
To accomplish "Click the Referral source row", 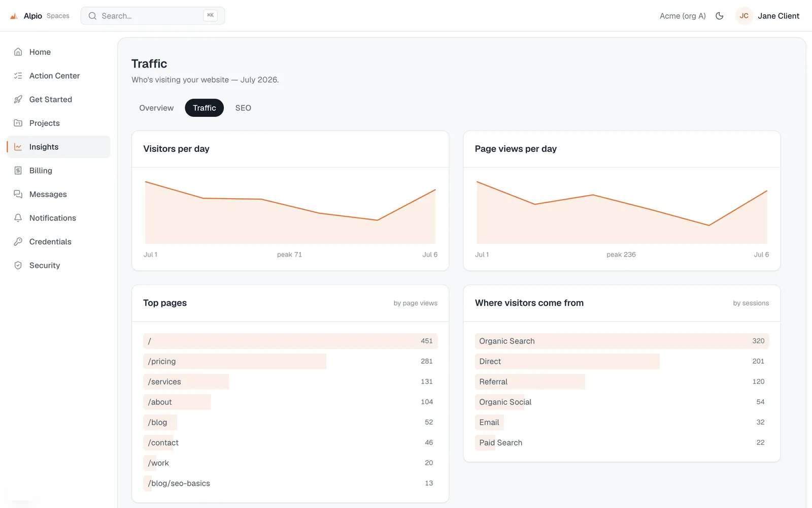I will (622, 382).
